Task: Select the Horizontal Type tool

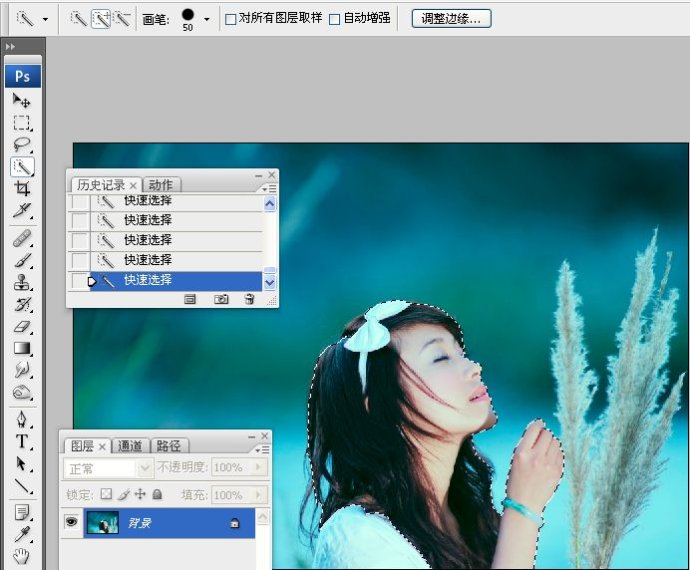Action: pyautogui.click(x=22, y=441)
